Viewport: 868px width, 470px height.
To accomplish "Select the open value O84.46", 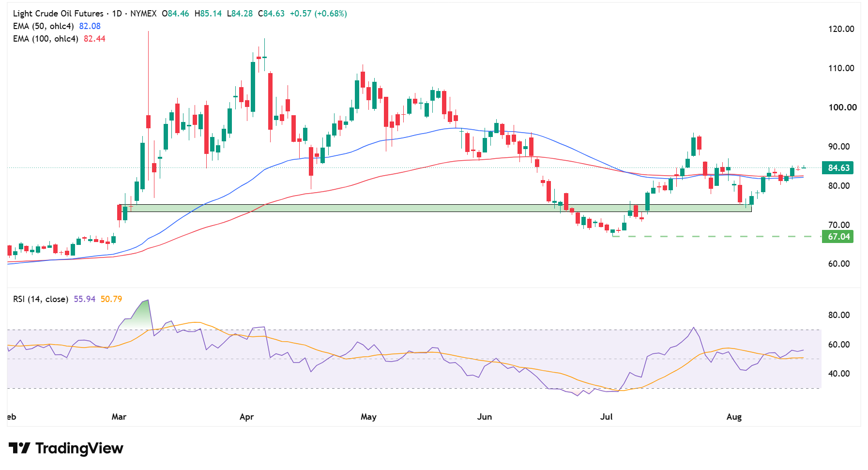I will (175, 14).
